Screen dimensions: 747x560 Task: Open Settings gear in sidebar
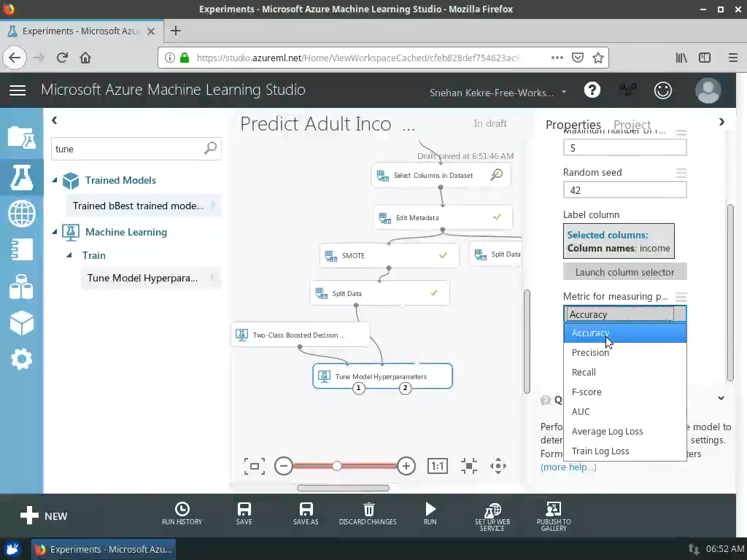tap(21, 359)
